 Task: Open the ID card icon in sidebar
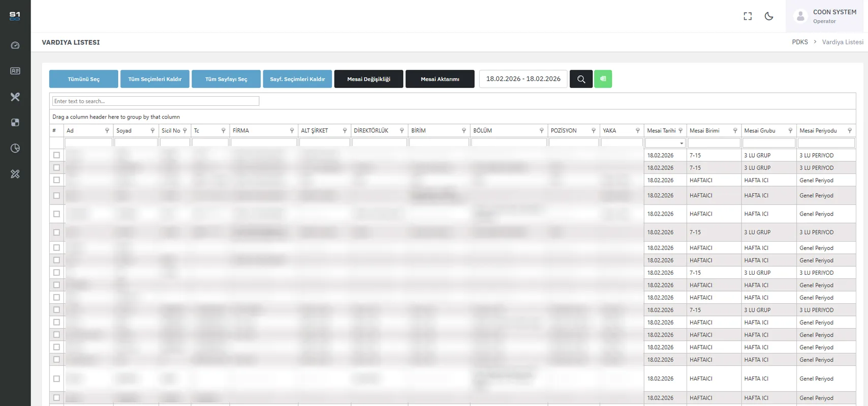tap(15, 71)
